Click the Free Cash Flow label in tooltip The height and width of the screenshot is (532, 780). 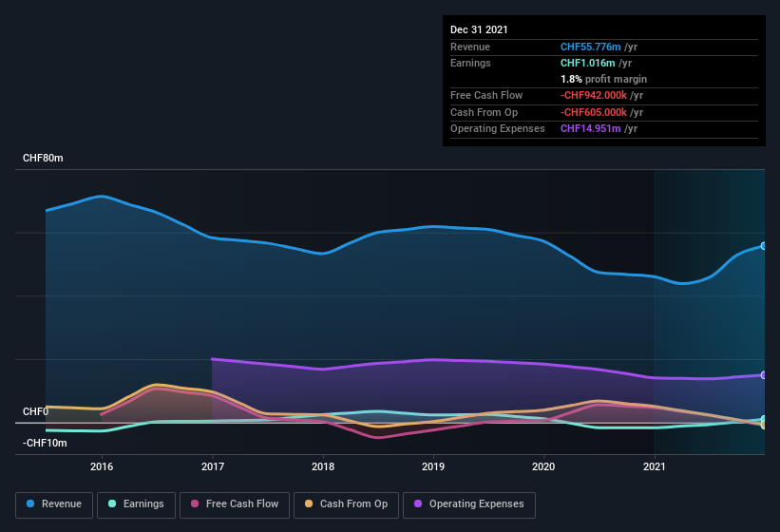(486, 95)
